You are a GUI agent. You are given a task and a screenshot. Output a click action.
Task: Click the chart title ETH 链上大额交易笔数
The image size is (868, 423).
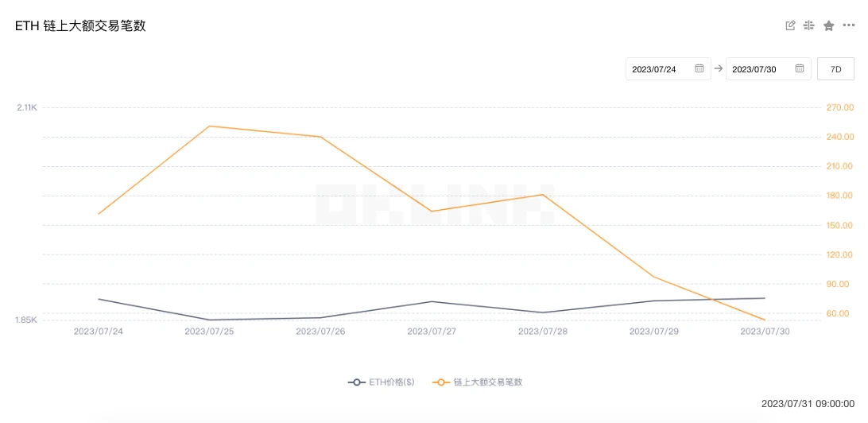click(x=80, y=26)
